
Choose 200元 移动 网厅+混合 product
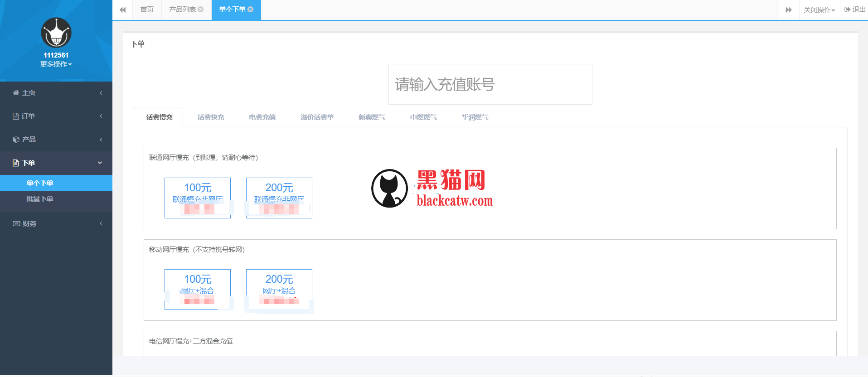[x=279, y=290]
